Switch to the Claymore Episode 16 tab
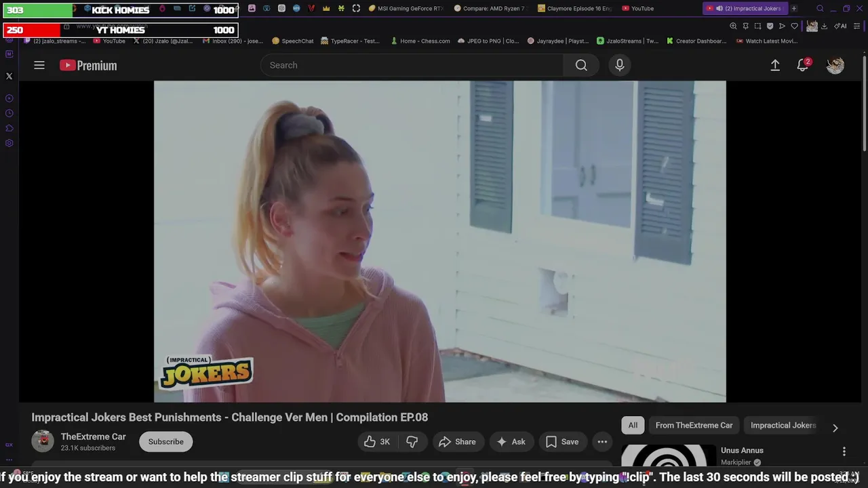 click(x=574, y=8)
